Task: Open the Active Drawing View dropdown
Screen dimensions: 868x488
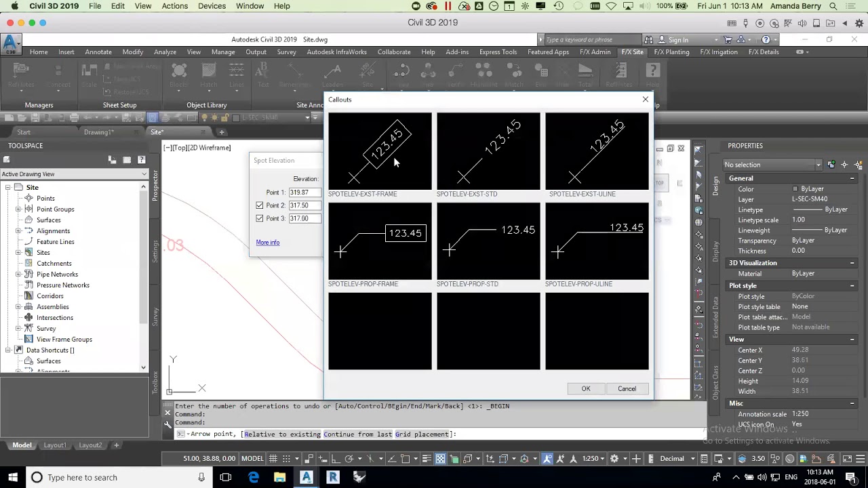Action: click(74, 174)
